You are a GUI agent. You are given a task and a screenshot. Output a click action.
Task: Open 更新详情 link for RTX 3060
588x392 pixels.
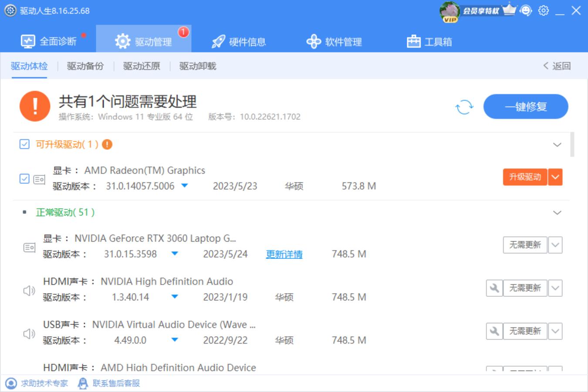tap(284, 254)
